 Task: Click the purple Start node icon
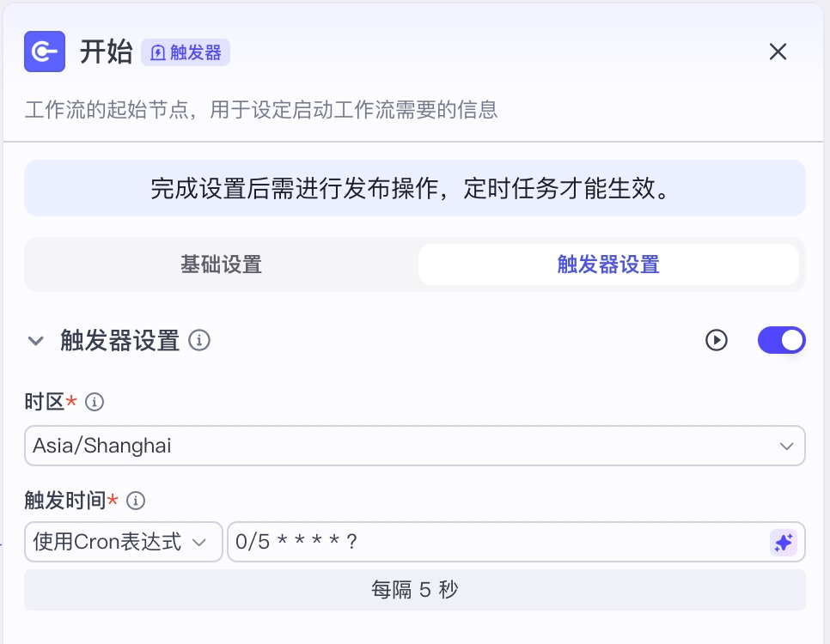[x=45, y=52]
